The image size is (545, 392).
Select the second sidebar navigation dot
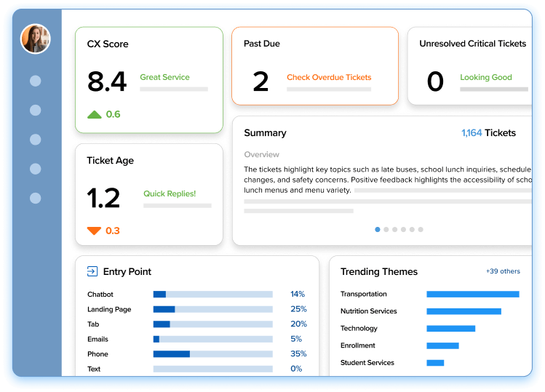coord(36,111)
